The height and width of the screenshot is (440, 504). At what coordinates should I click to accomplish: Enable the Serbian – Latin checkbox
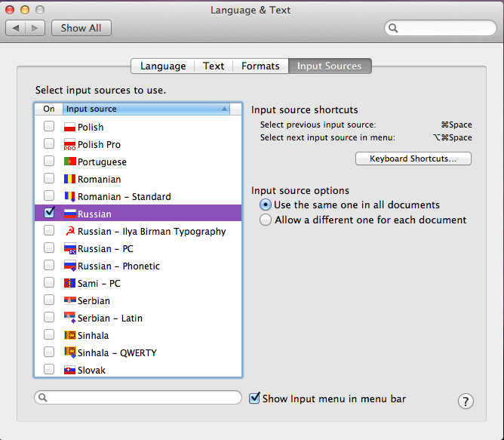click(49, 318)
